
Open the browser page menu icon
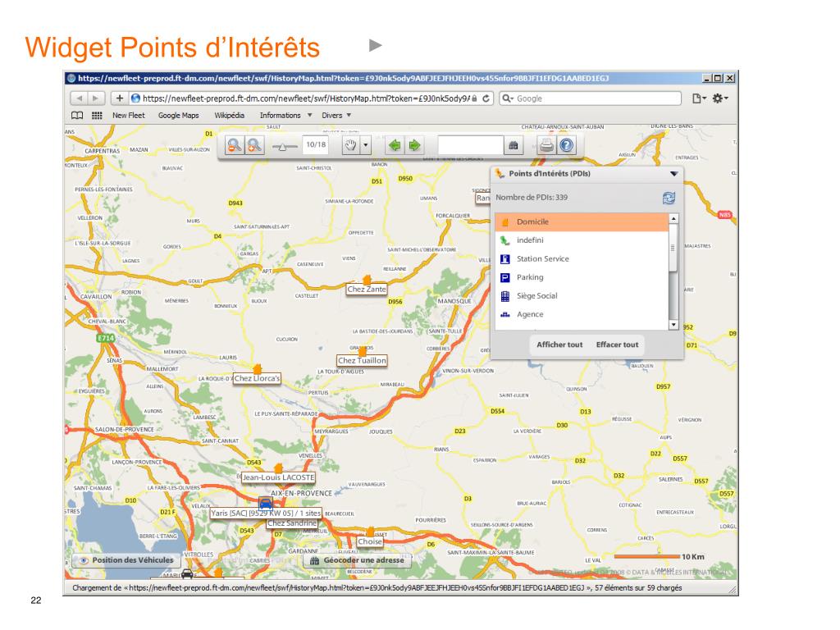point(699,98)
